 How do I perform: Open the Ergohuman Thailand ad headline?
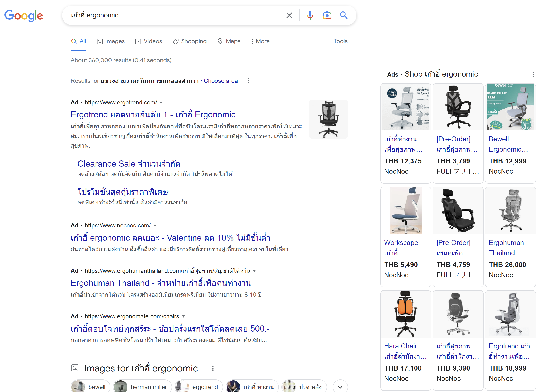tap(161, 283)
